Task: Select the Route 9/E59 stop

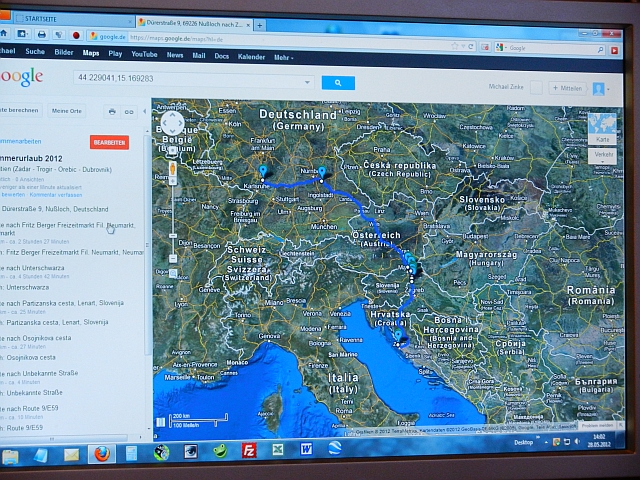Action: pos(24,428)
